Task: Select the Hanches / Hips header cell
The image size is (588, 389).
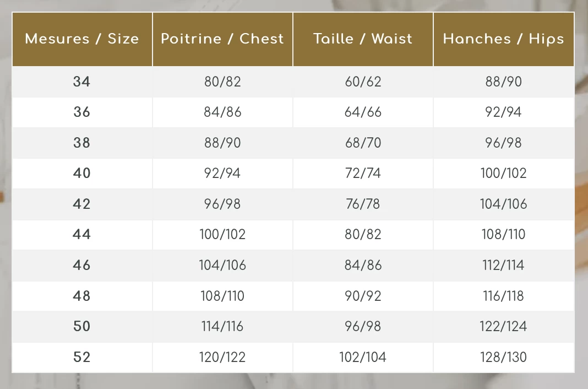Action: (x=503, y=39)
